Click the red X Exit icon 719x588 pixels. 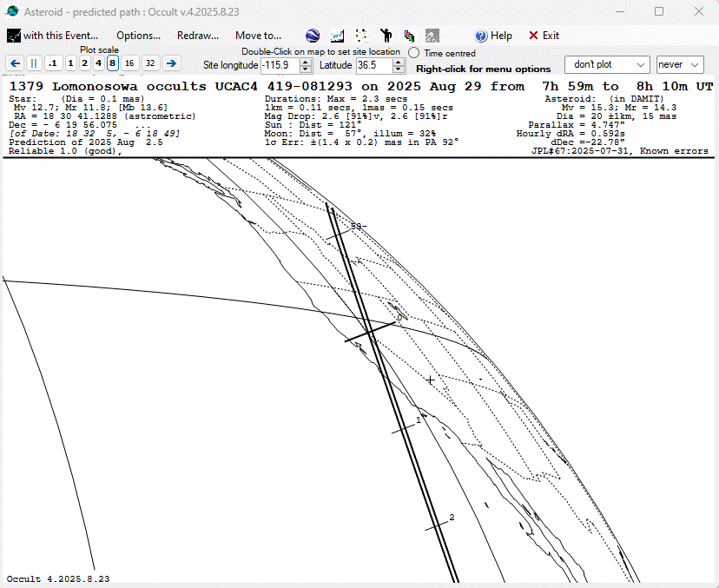point(533,36)
